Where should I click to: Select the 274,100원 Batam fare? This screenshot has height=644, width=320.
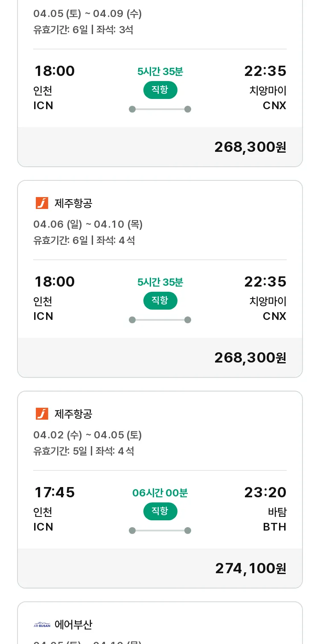(250, 568)
